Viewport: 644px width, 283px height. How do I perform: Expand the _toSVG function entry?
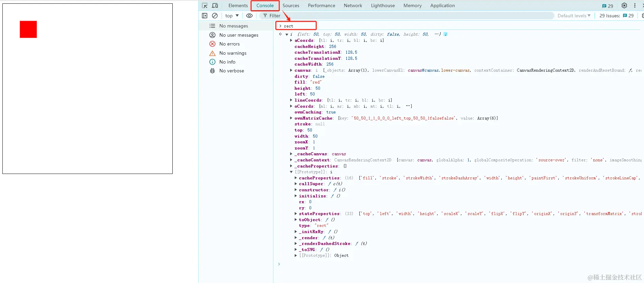click(x=296, y=250)
